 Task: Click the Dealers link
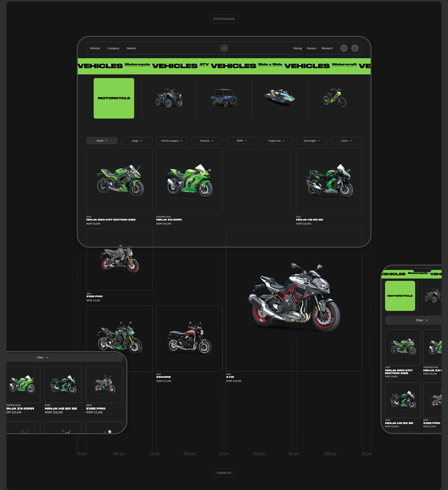pyautogui.click(x=131, y=48)
